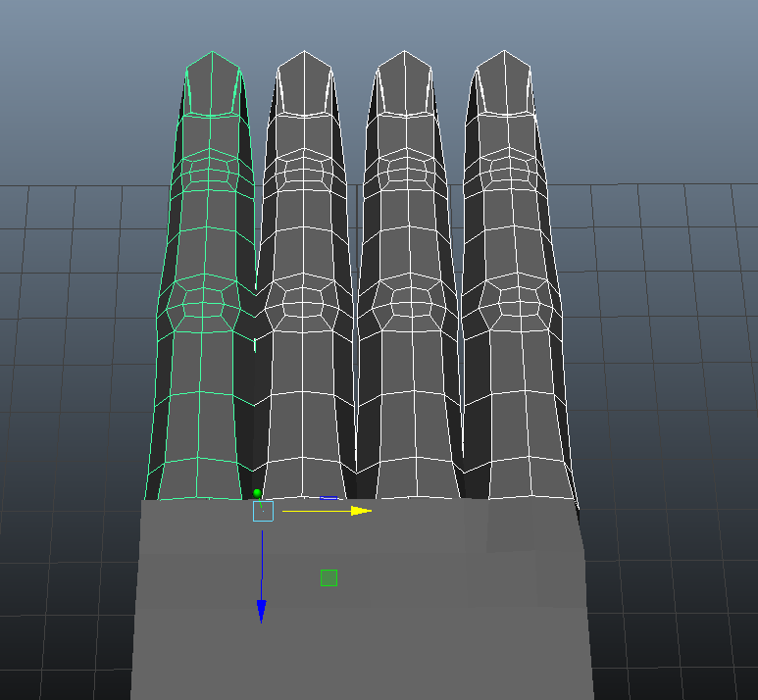This screenshot has width=758, height=700.
Task: Click the small blue rectangle plane handle
Action: tap(328, 497)
